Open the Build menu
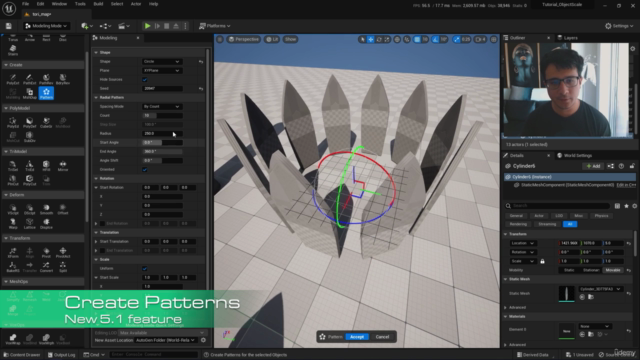This screenshot has width=640, height=360. (98, 4)
